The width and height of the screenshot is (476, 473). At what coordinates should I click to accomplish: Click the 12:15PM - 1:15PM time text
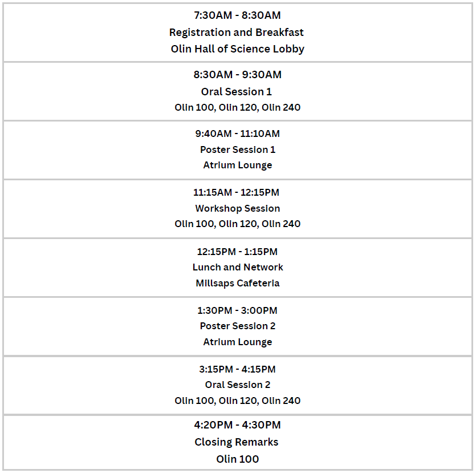(237, 252)
